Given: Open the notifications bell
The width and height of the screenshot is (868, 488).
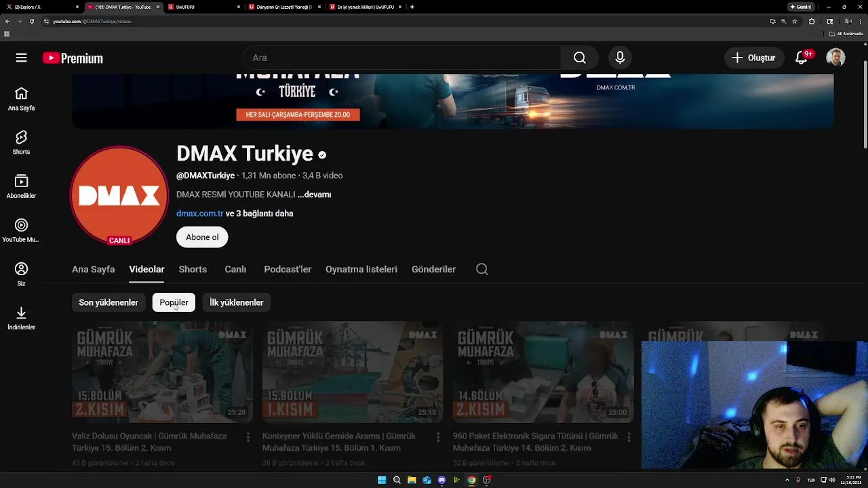Looking at the screenshot, I should [x=802, y=58].
